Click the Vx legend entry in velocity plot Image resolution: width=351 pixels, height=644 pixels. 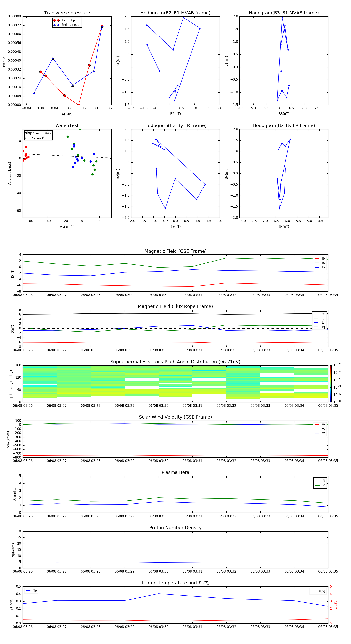320,425
